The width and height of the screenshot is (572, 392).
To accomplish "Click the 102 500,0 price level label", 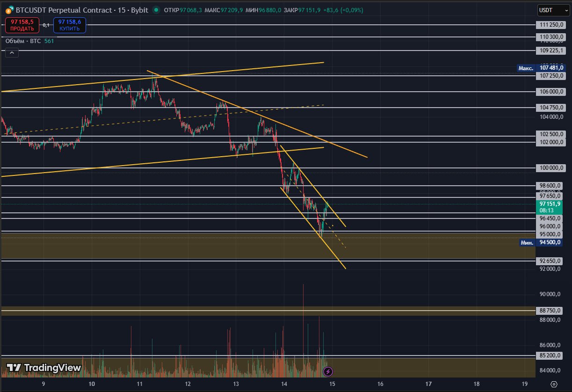I will [550, 134].
